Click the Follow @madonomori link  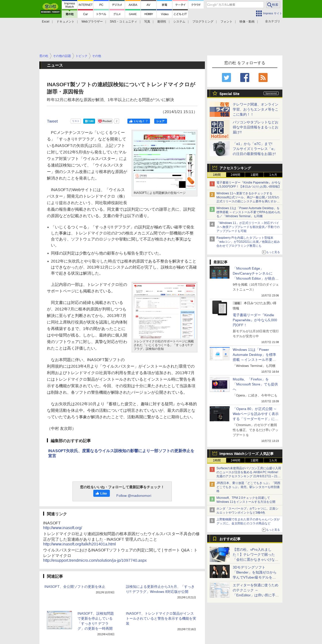(134, 496)
